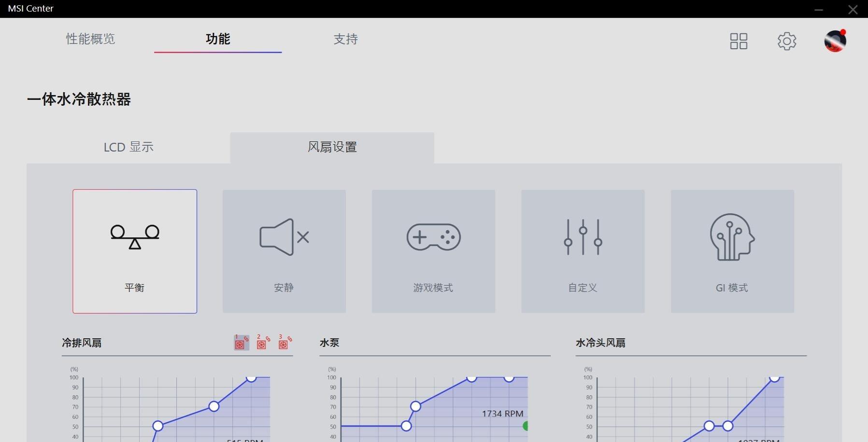Viewport: 868px width, 442px height.
Task: Select the 自定义 custom mode sliders icon
Action: click(583, 237)
